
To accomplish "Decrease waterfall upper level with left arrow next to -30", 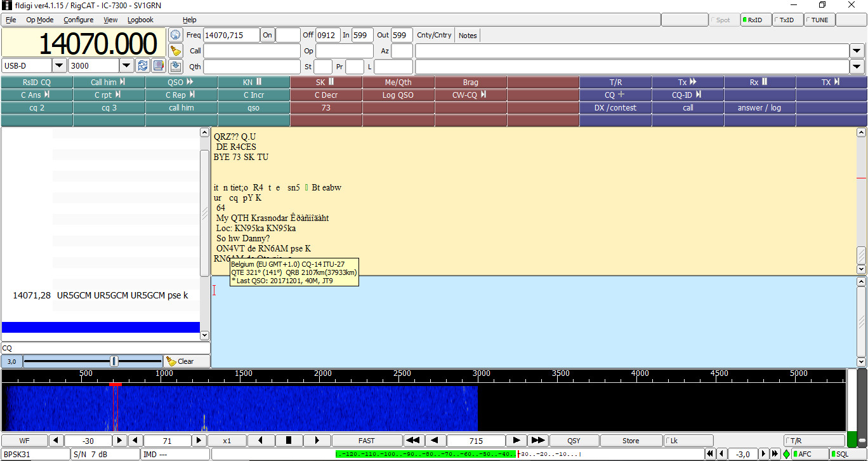I will [x=56, y=441].
